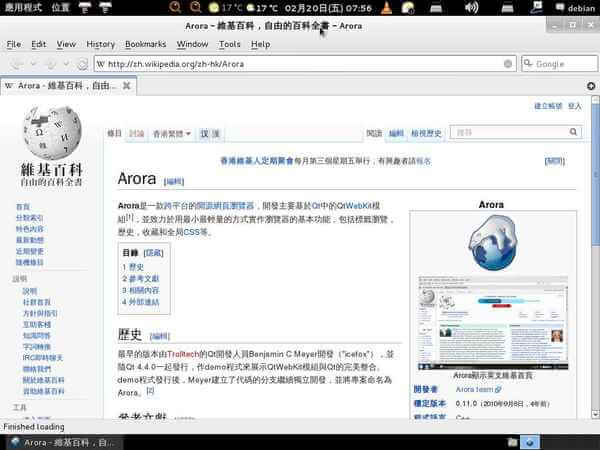Click the 首頁 sidebar link
The image size is (600, 450).
click(x=23, y=207)
